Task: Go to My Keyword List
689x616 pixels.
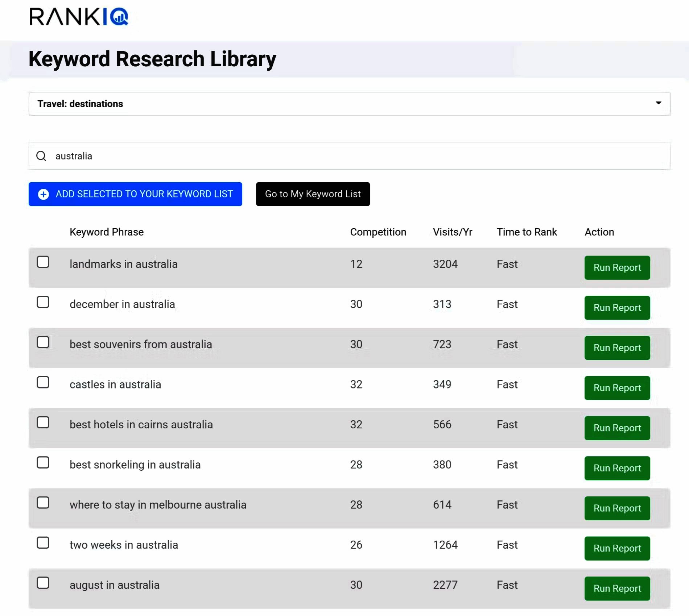Action: coord(313,194)
